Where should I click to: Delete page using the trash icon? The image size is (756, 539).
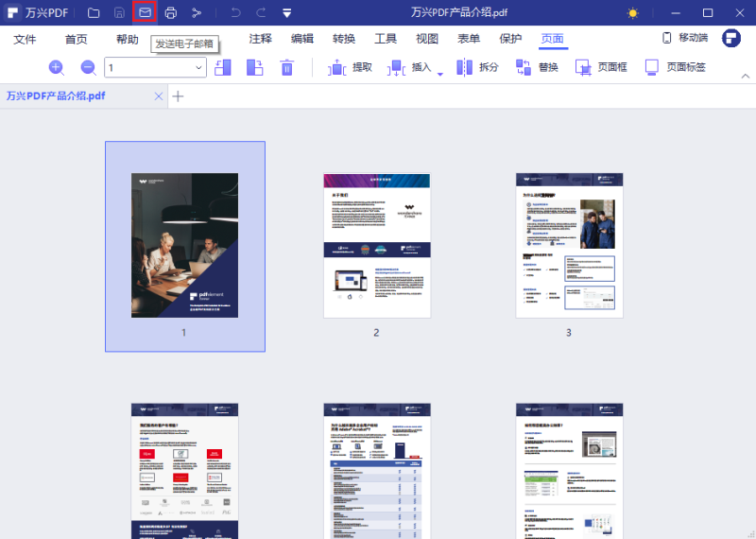click(287, 67)
